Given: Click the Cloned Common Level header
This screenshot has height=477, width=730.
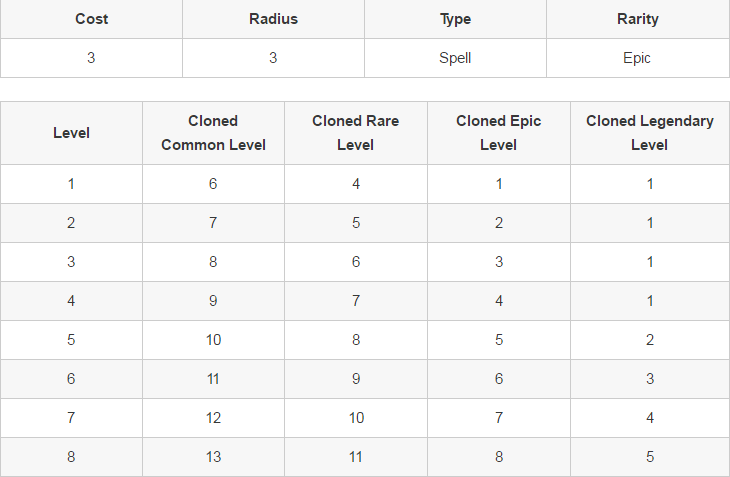Looking at the screenshot, I should coord(213,133).
